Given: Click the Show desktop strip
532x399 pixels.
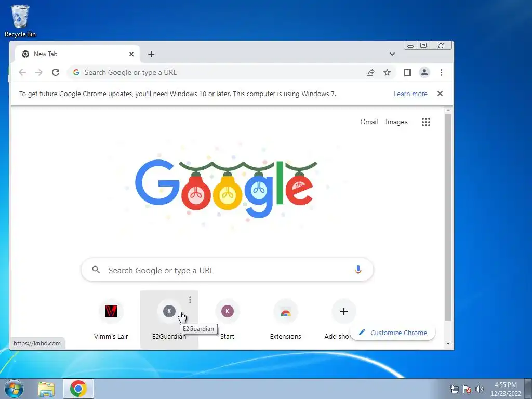Looking at the screenshot, I should click(528, 389).
